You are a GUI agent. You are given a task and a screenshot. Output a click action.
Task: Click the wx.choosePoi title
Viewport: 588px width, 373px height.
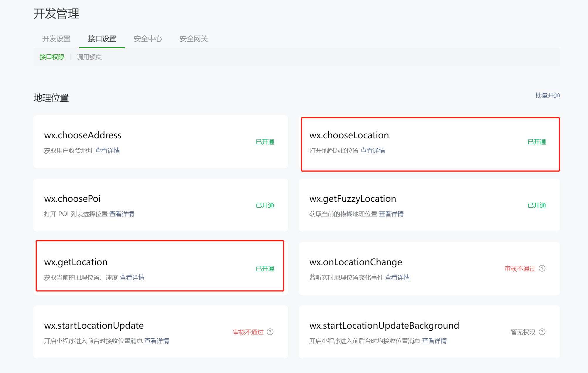[72, 199]
